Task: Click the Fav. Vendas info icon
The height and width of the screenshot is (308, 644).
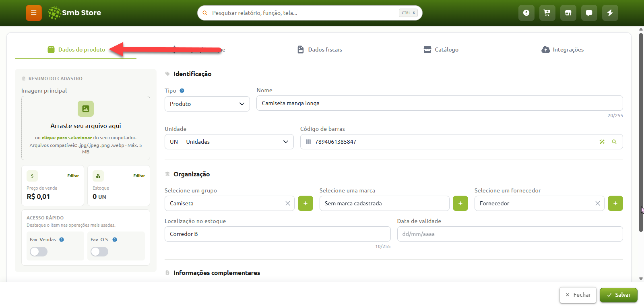Action: coord(62,240)
